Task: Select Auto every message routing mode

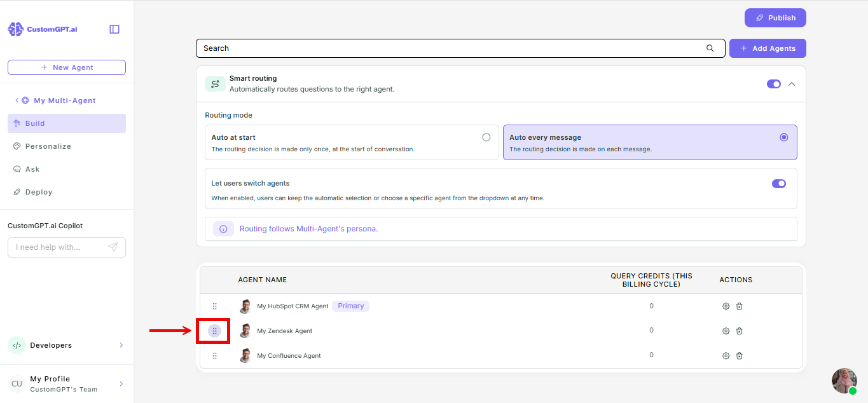Action: click(x=650, y=142)
